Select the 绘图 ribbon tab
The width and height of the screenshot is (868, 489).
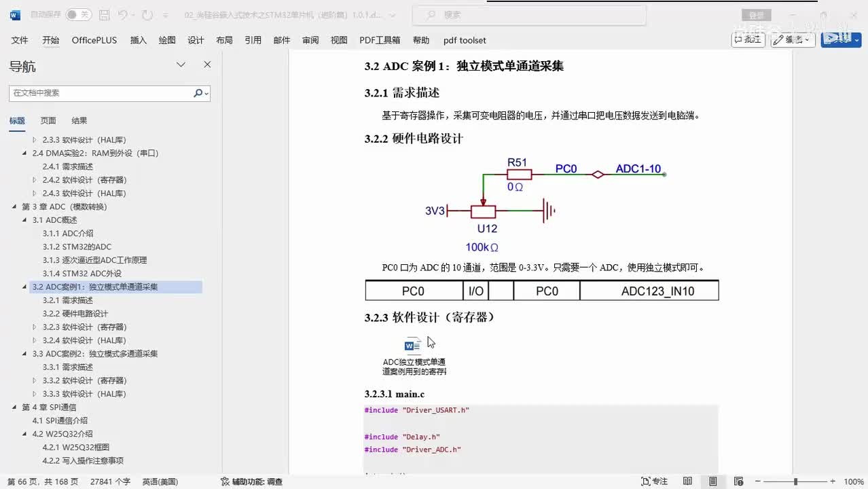[167, 40]
